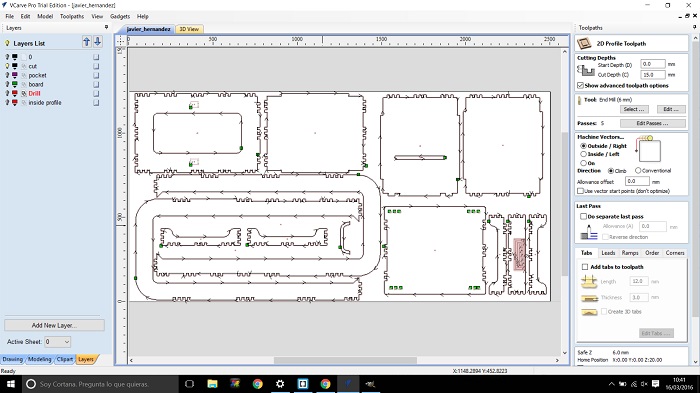Move layer up with the up arrow

(87, 42)
